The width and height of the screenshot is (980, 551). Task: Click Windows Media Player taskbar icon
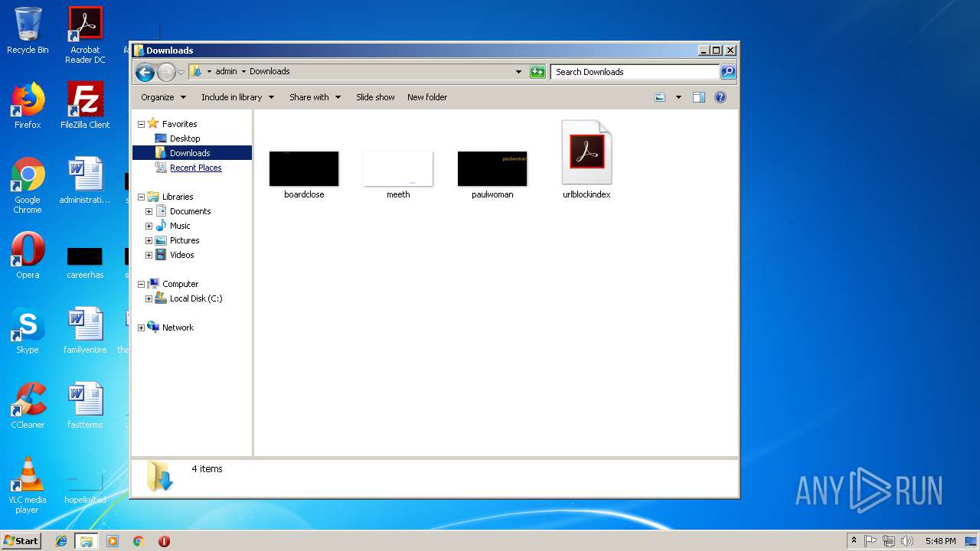tap(113, 541)
